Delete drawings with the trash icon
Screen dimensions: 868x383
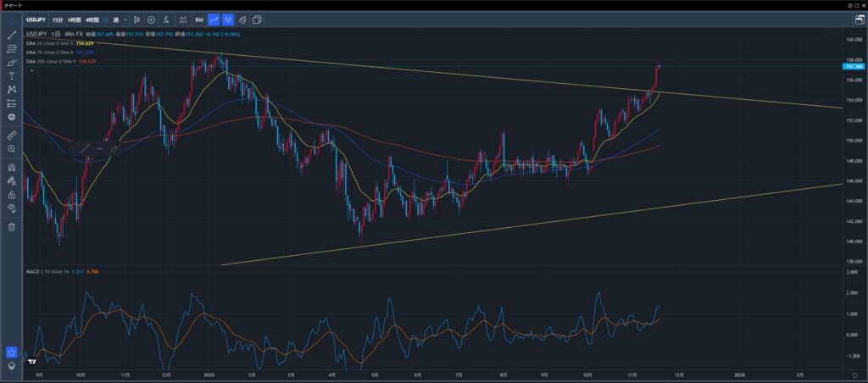12,226
